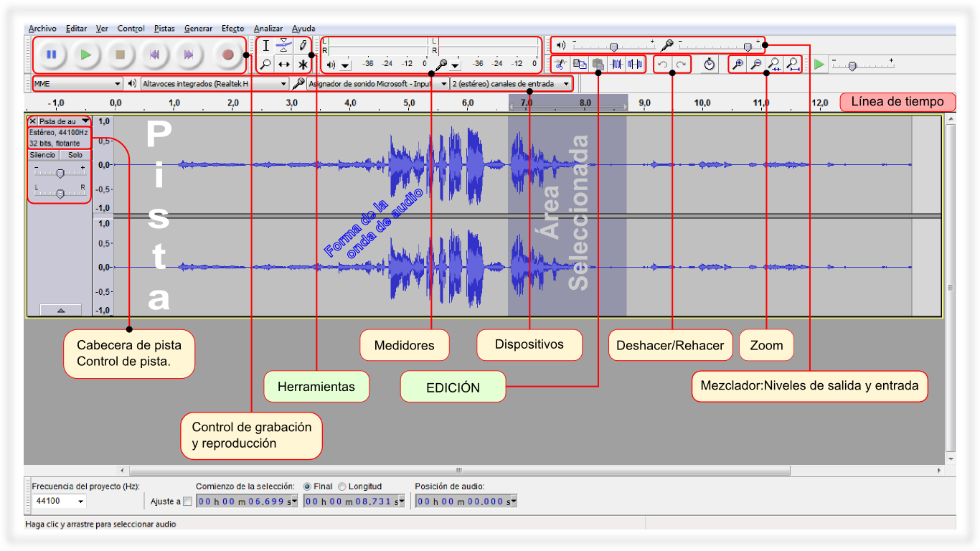Click the Cut scissors icon in the edit toolbar
Screen dimensions: 980x551
click(x=562, y=65)
